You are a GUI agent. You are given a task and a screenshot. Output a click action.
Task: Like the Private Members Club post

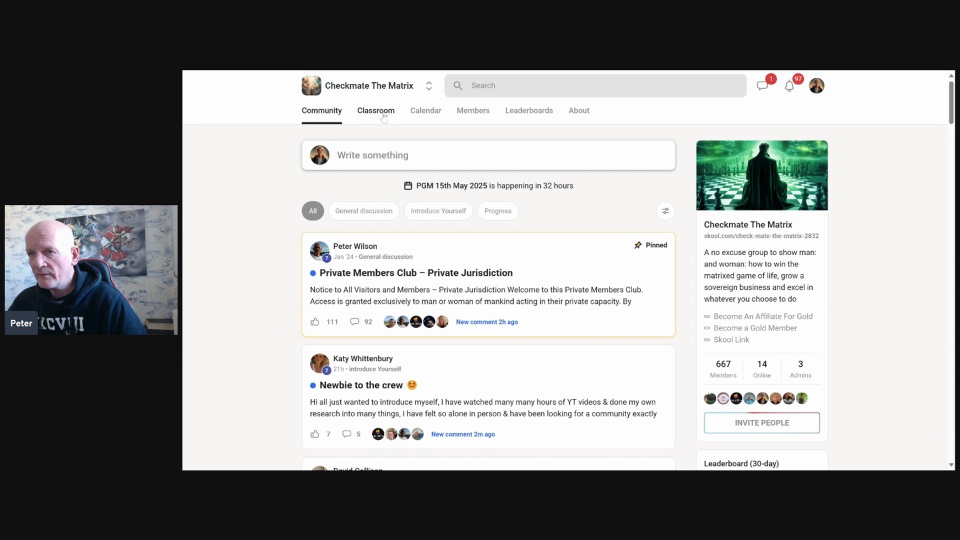click(x=315, y=321)
